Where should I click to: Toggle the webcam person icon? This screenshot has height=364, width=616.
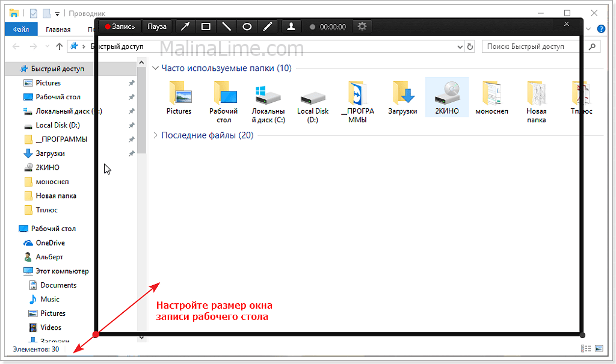[x=291, y=26]
